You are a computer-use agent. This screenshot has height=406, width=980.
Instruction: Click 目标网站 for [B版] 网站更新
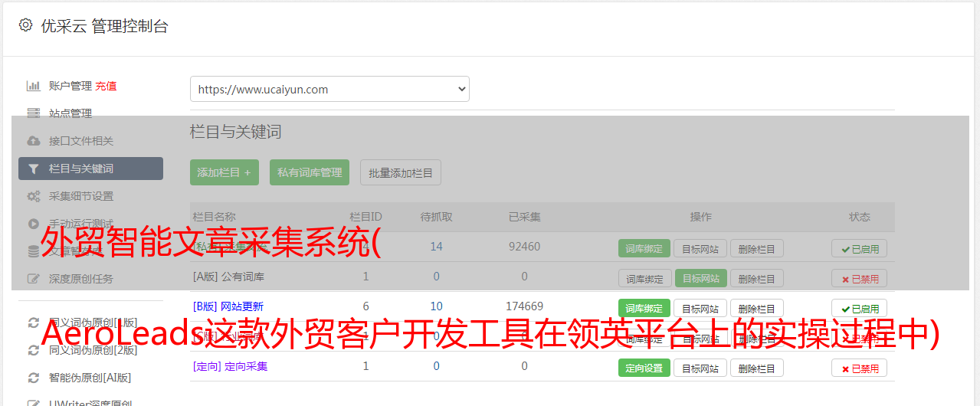(700, 308)
